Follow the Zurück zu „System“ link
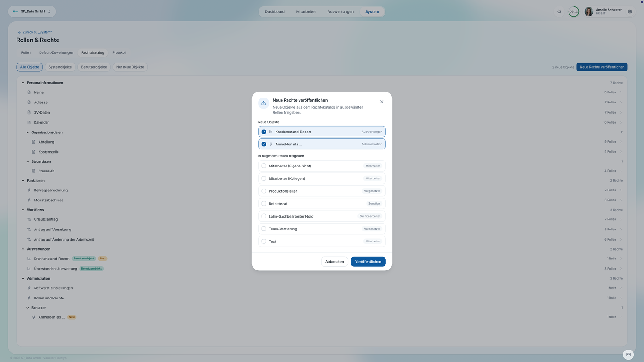 (x=34, y=32)
